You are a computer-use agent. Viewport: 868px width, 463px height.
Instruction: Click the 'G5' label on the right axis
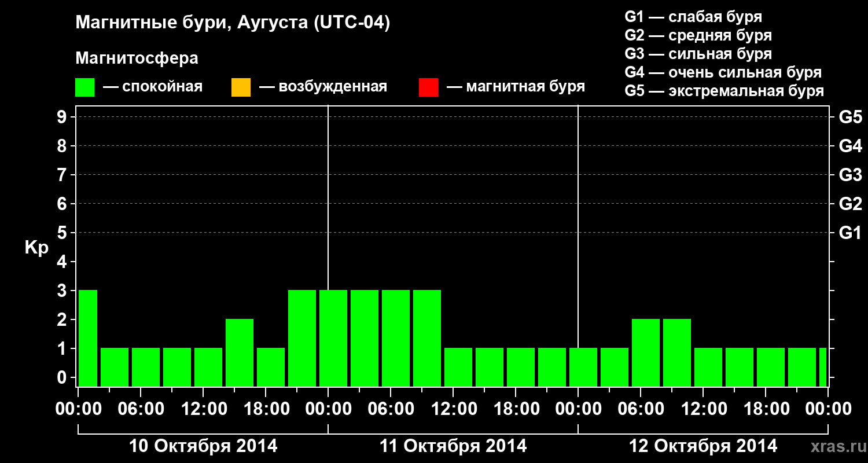[850, 117]
